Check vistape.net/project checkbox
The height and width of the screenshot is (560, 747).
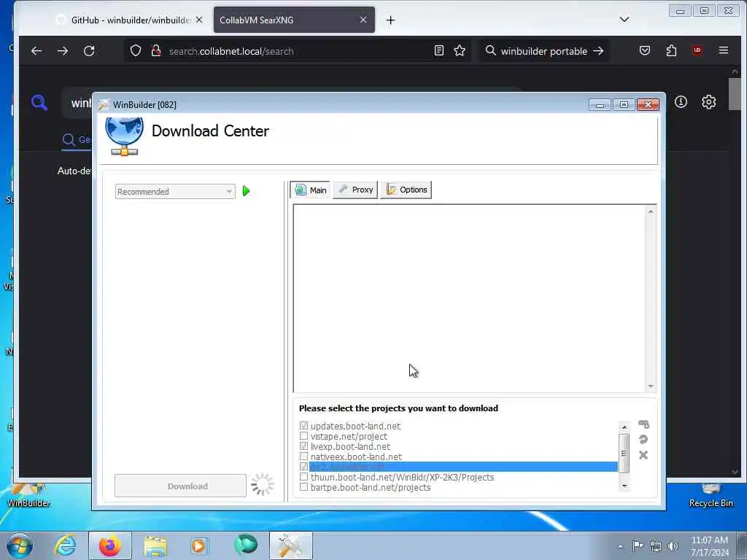point(303,436)
